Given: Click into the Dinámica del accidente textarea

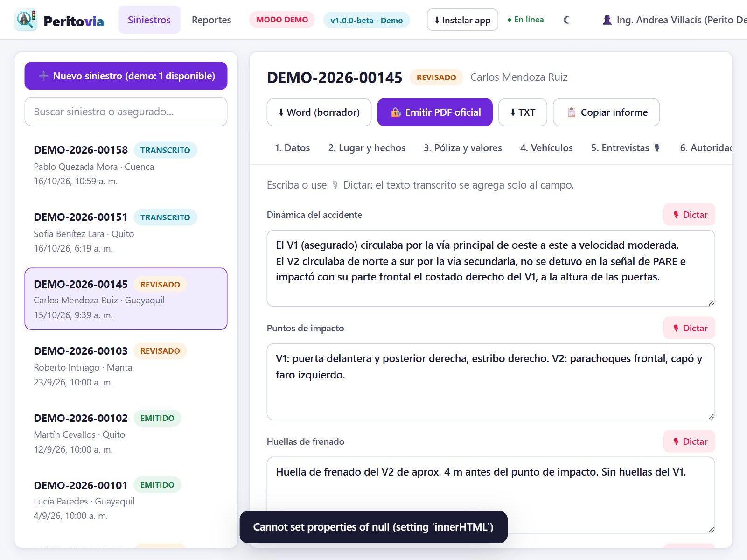Looking at the screenshot, I should 491,268.
